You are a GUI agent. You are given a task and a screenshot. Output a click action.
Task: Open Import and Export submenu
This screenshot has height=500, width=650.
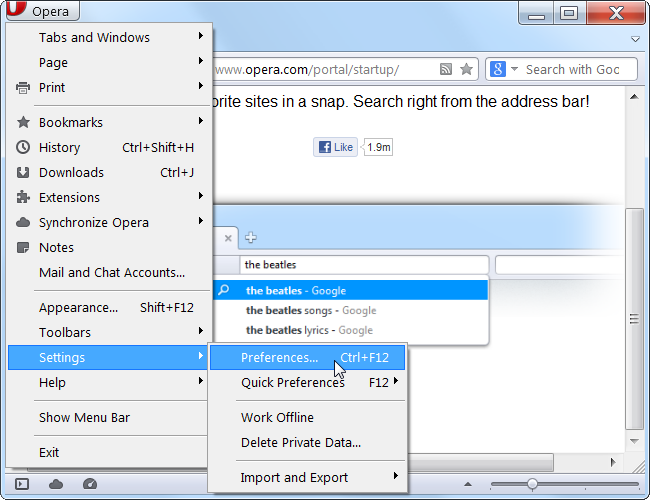[x=307, y=477]
